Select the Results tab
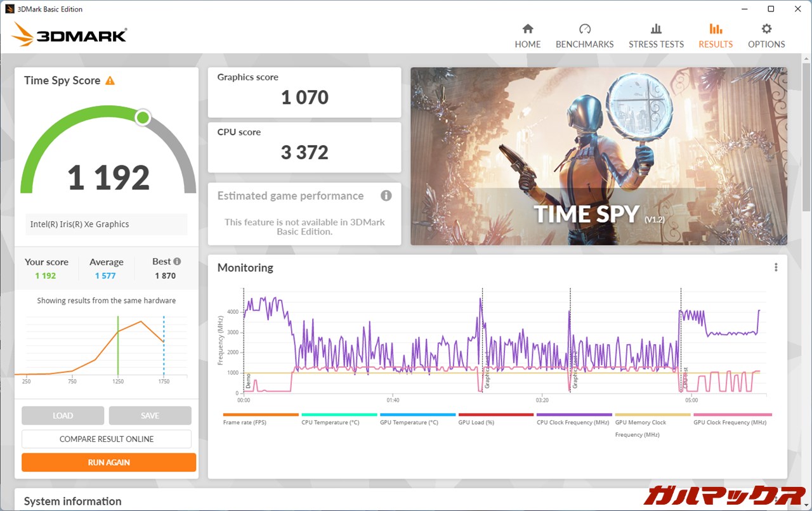 (716, 36)
